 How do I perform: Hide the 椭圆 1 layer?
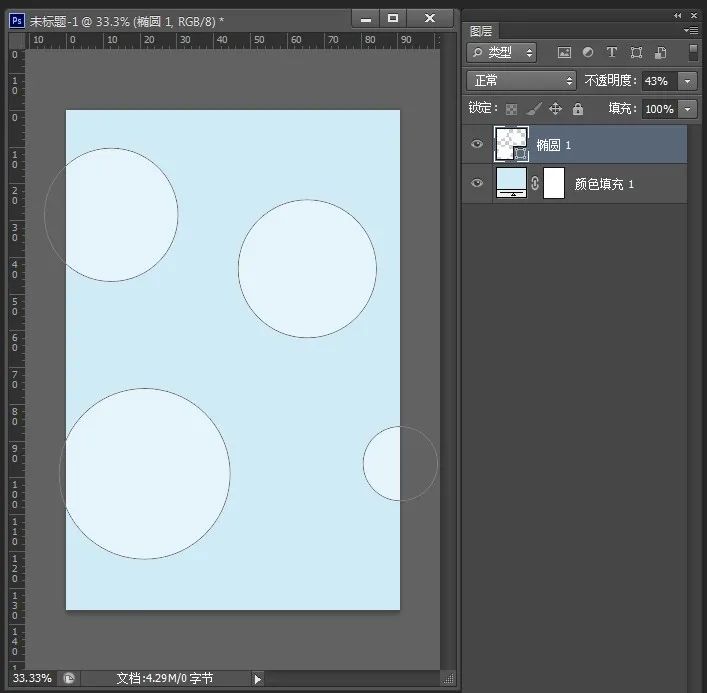[x=477, y=144]
